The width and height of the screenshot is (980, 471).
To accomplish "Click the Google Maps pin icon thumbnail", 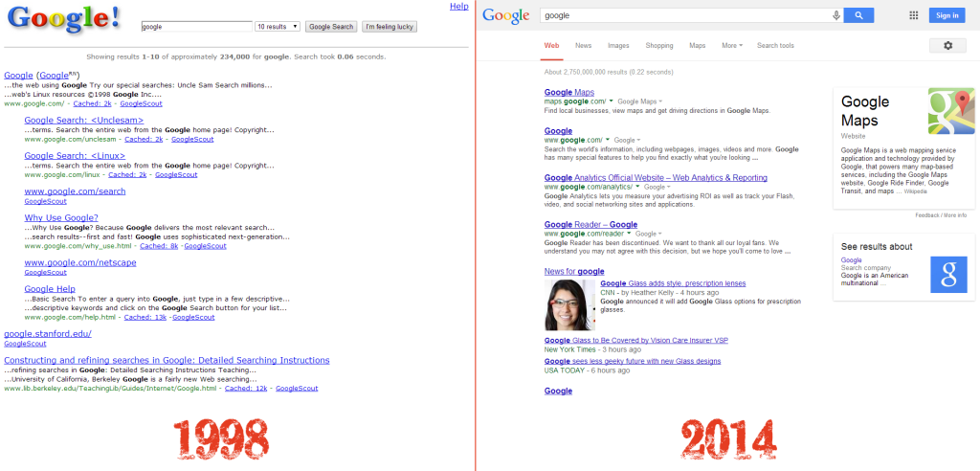I will (x=951, y=111).
